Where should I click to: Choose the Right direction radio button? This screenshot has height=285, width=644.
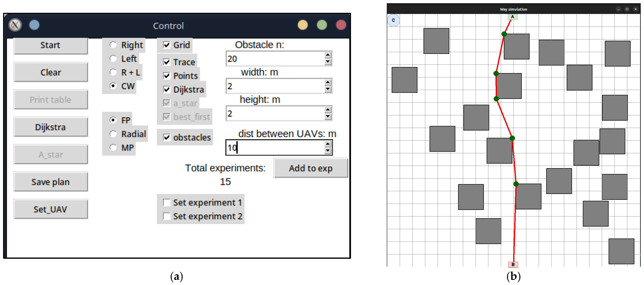(x=113, y=45)
